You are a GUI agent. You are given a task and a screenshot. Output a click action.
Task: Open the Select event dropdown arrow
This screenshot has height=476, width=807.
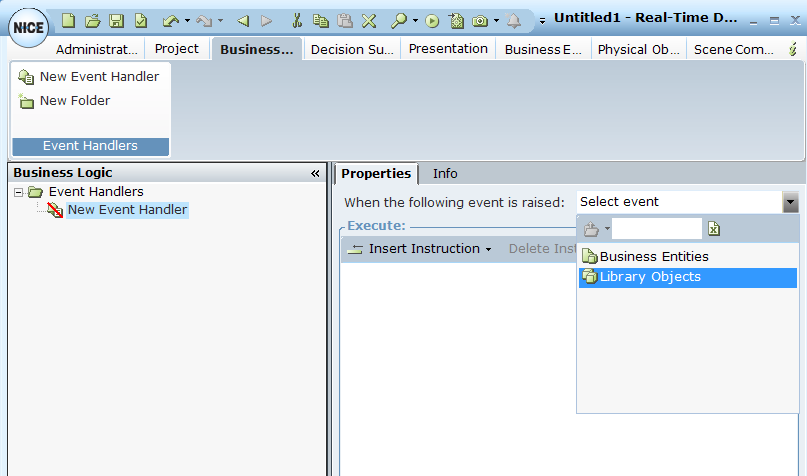pyautogui.click(x=790, y=202)
